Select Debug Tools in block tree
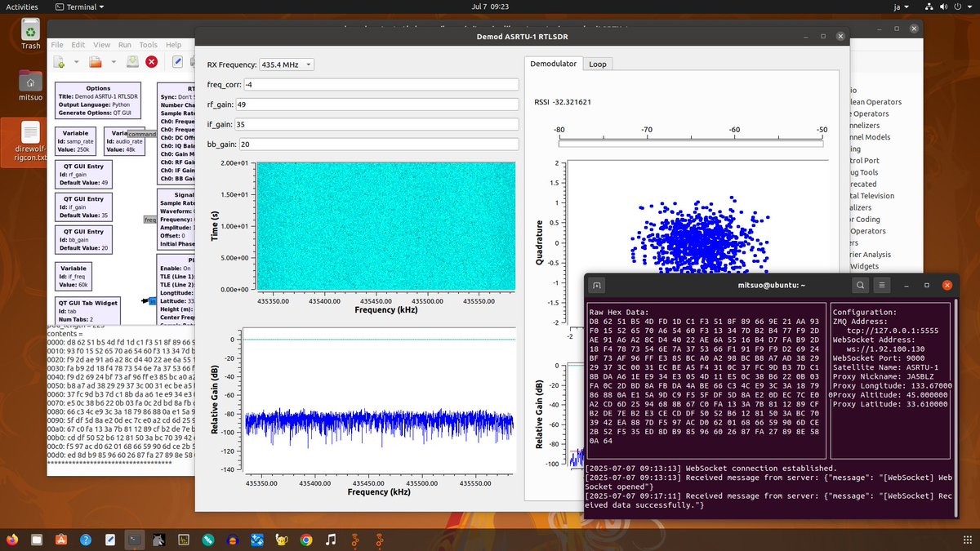Viewport: 980px width, 551px height. pos(864,172)
